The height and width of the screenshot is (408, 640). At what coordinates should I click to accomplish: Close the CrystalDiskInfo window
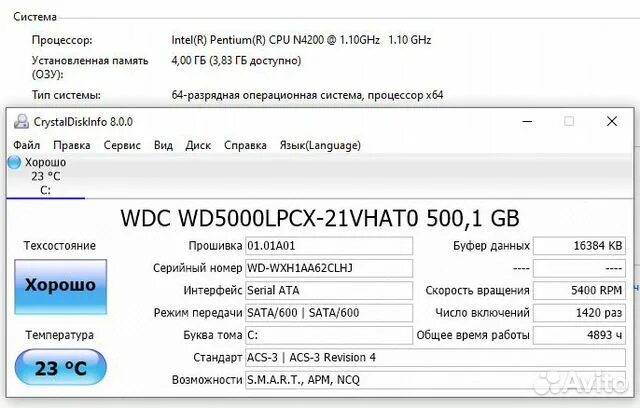pyautogui.click(x=612, y=121)
